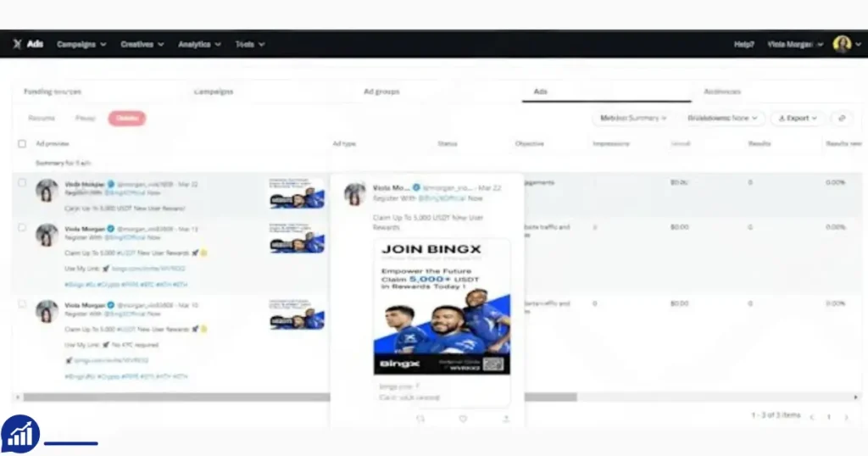Image resolution: width=868 pixels, height=456 pixels.
Task: Open the bingx.com invite link in Mar 10 row
Action: click(x=111, y=360)
